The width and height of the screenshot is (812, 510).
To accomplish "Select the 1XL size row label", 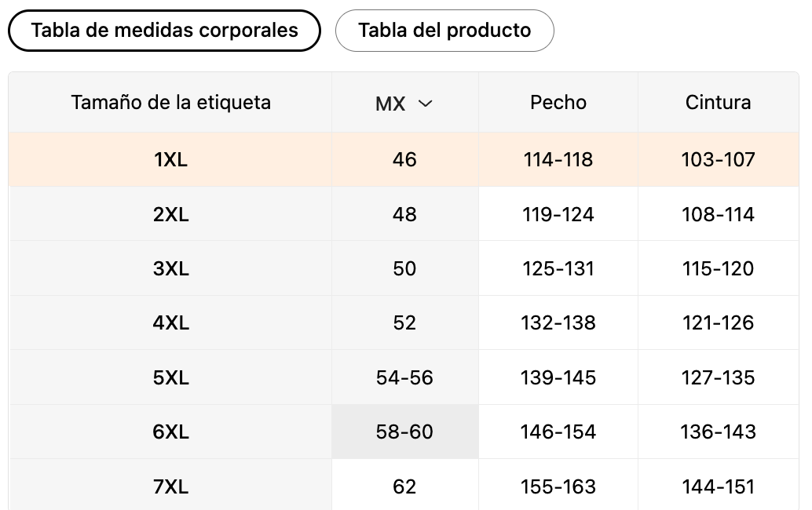I will pos(170,160).
